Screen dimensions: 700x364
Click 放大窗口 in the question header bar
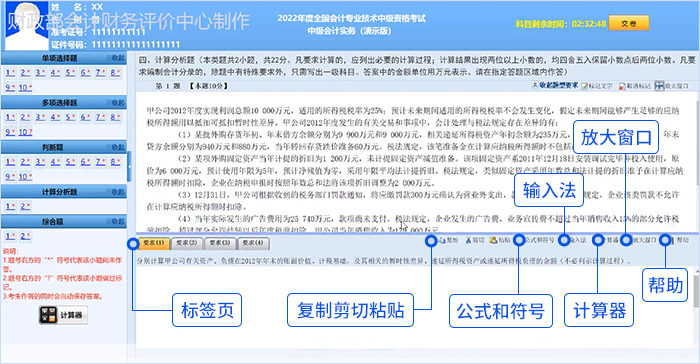pos(672,86)
